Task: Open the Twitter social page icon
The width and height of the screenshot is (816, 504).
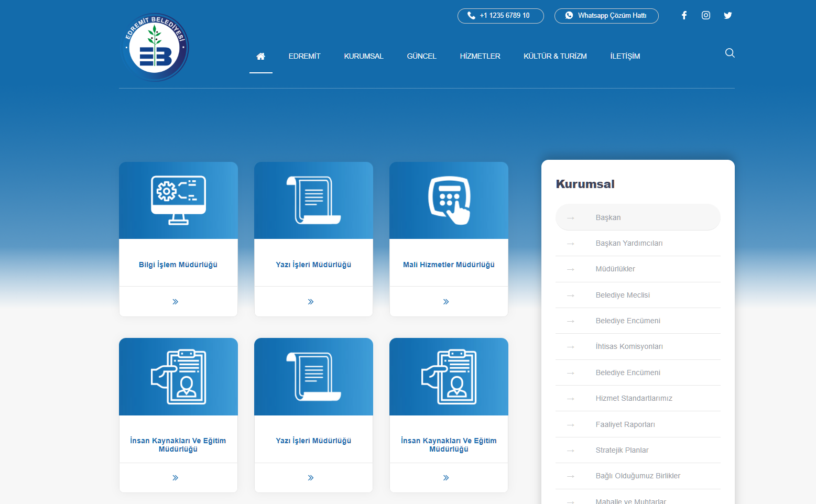Action: pos(728,16)
